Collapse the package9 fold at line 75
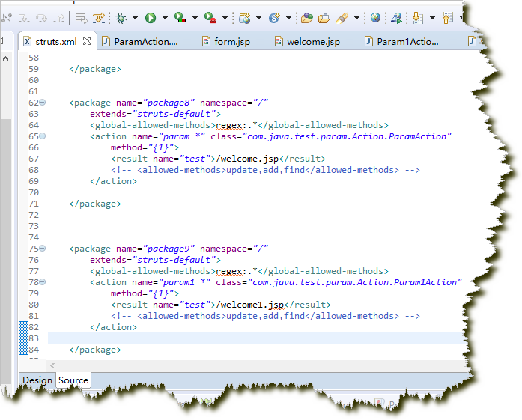Screen dimensions: 522x420 [43, 249]
